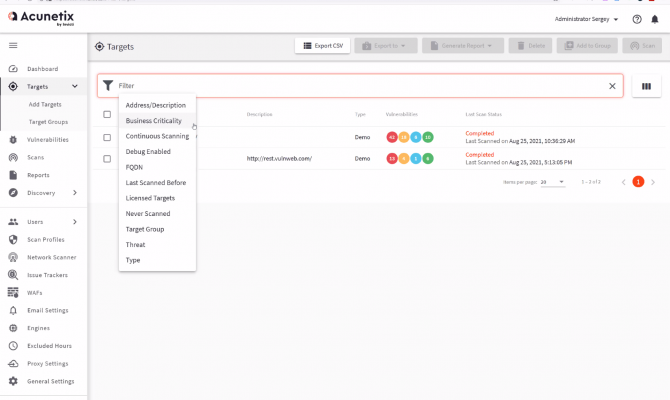Click the Scan button

pyautogui.click(x=642, y=46)
